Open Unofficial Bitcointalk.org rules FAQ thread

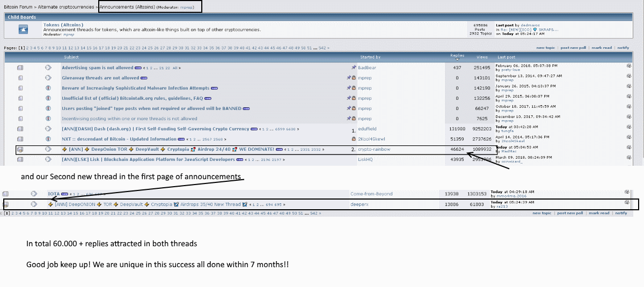coord(132,98)
